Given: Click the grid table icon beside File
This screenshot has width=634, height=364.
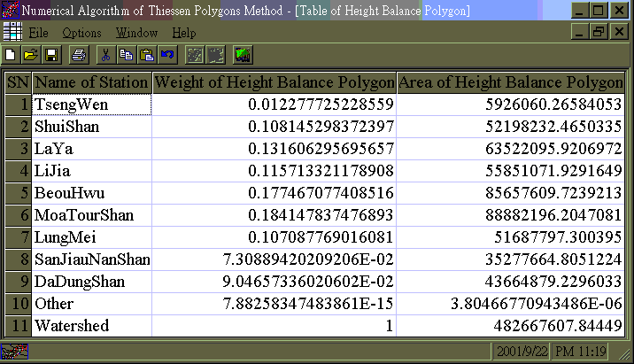Looking at the screenshot, I should click(x=12, y=32).
